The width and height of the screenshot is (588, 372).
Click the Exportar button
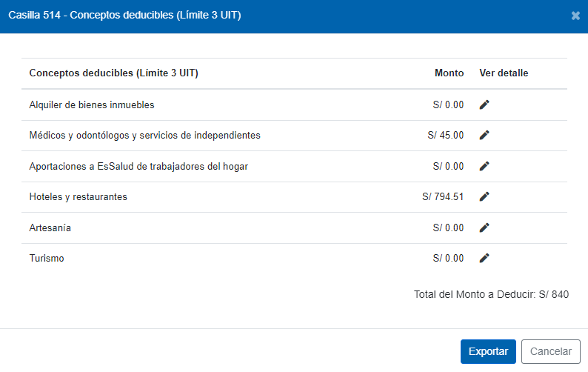[x=488, y=352]
